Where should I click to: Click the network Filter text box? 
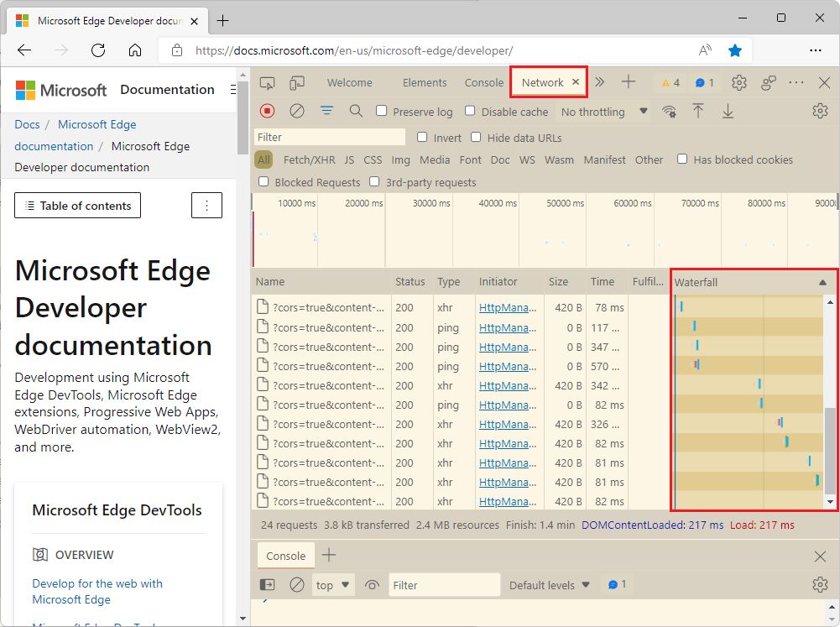tap(330, 137)
